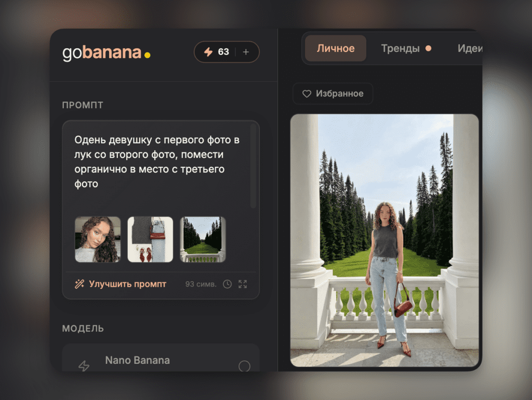The height and width of the screenshot is (400, 532).
Task: Select the curly-haired girl reference thumbnail
Action: tap(98, 239)
